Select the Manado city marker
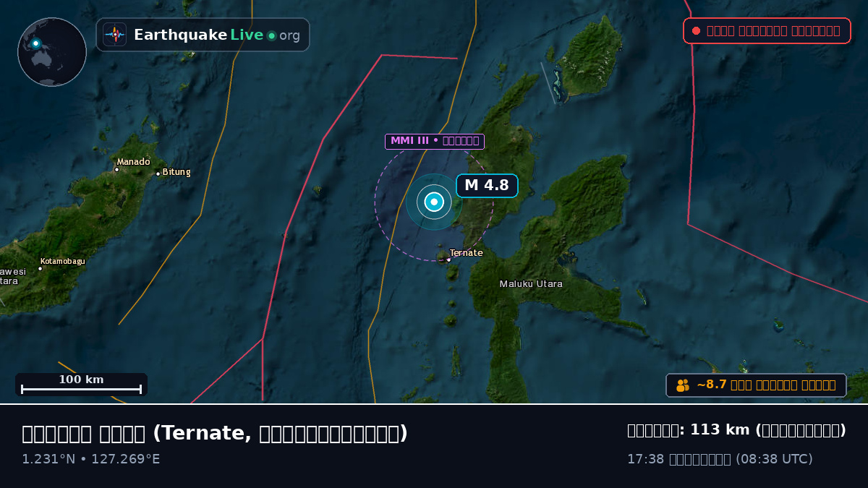Image resolution: width=868 pixels, height=488 pixels. pos(116,170)
